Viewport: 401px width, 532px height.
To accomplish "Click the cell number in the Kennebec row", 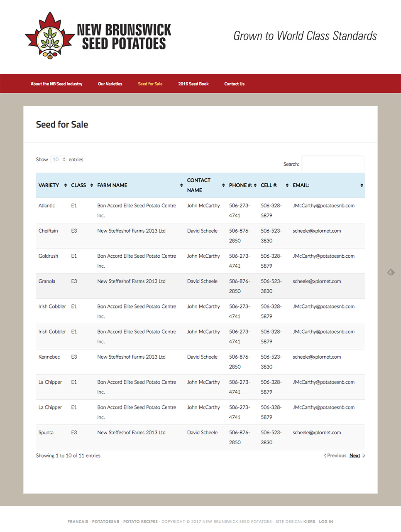I will 271,362.
